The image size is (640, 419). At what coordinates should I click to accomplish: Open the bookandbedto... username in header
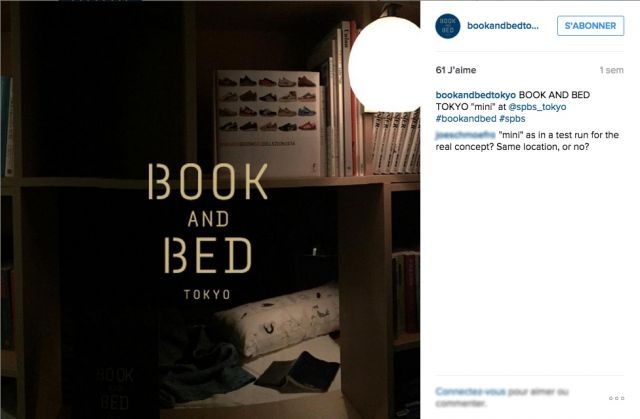point(502,26)
